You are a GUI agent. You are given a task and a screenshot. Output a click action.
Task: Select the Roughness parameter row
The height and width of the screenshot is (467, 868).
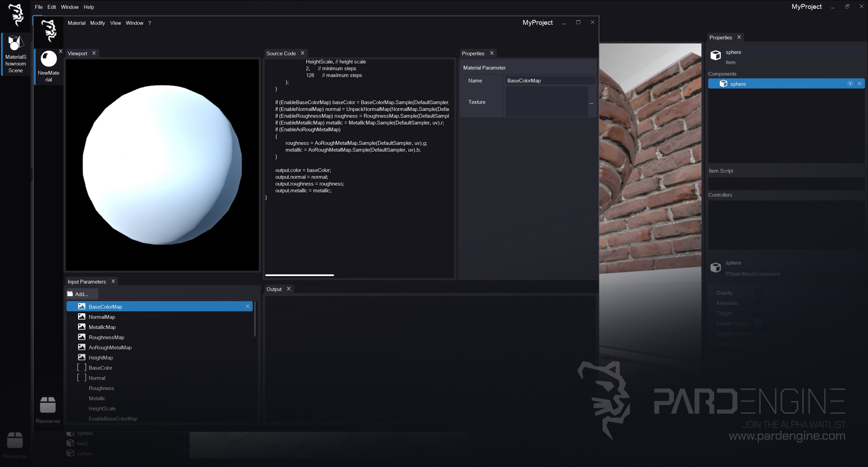(x=159, y=388)
